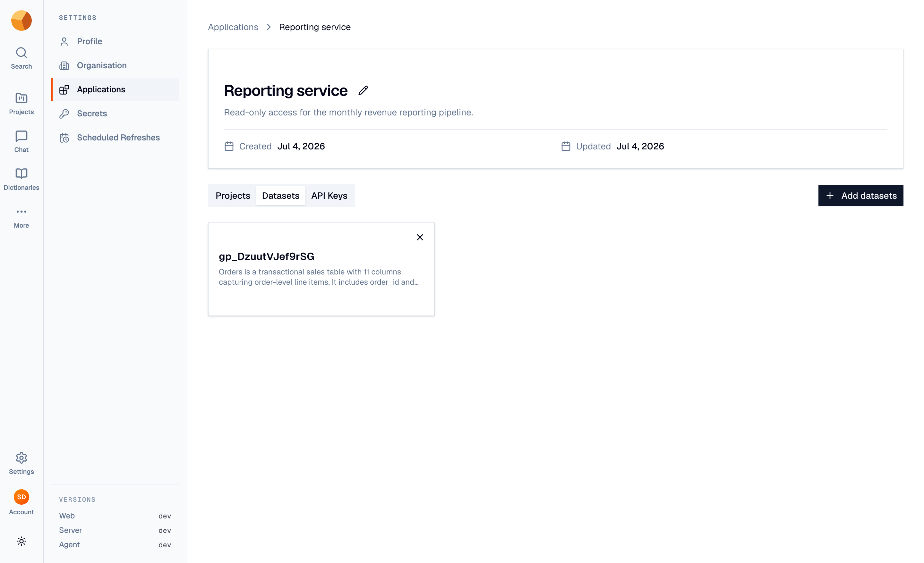Viewport: 924px width, 563px height.
Task: Click the Updated date Jul 4, 2026
Action: 640,146
